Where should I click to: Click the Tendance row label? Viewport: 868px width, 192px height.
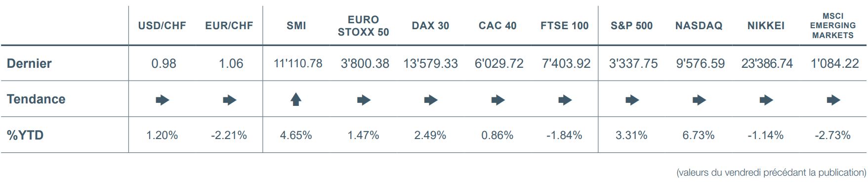[x=36, y=99]
